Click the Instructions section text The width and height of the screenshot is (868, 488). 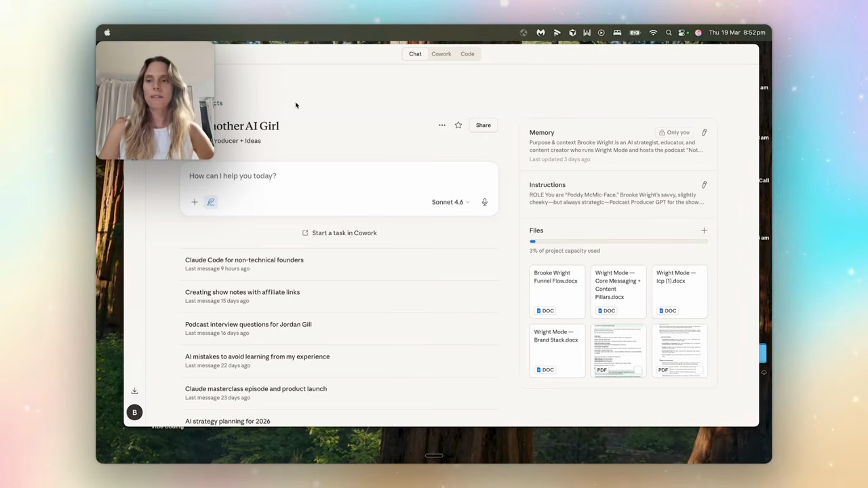(616, 199)
